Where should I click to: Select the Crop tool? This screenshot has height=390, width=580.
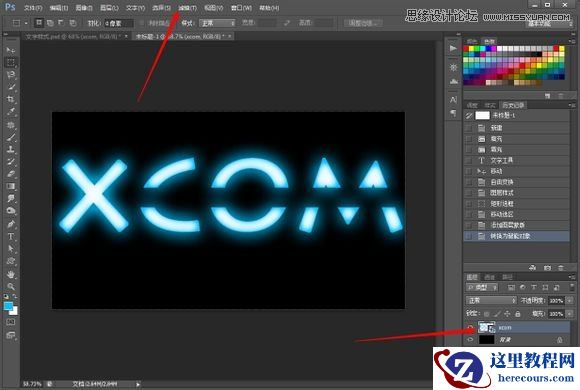[11, 99]
